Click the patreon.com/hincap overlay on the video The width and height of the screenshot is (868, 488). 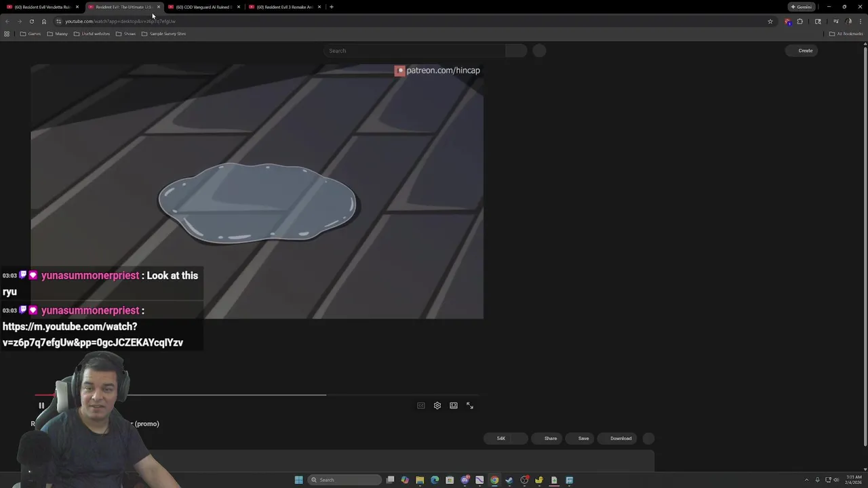(437, 70)
